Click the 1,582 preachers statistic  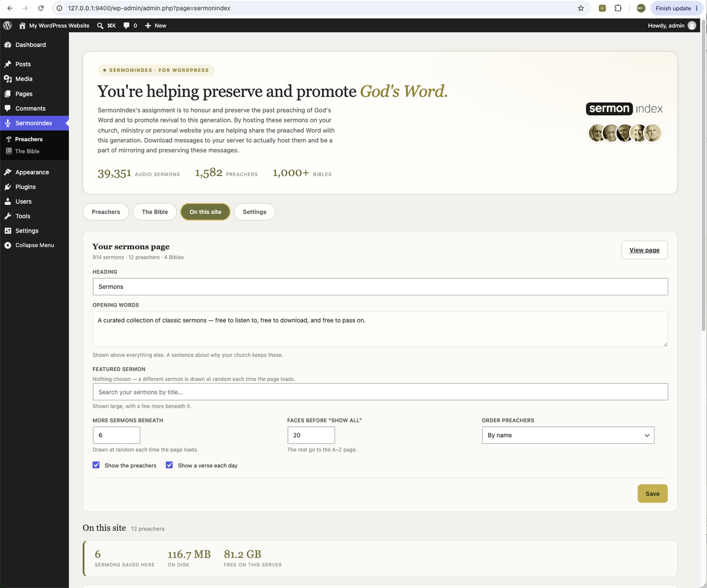(226, 173)
